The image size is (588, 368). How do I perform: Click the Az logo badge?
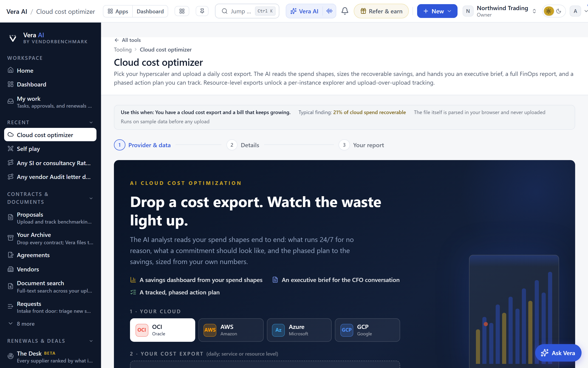tap(278, 330)
